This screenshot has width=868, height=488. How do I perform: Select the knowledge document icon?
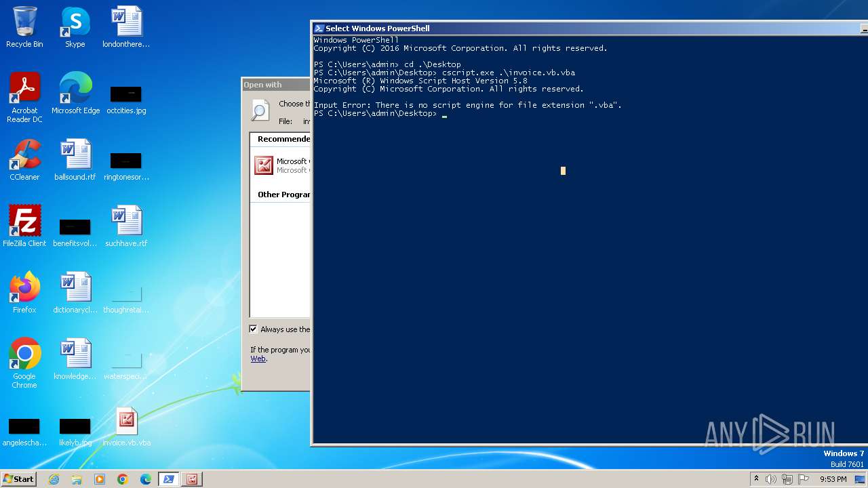(75, 359)
